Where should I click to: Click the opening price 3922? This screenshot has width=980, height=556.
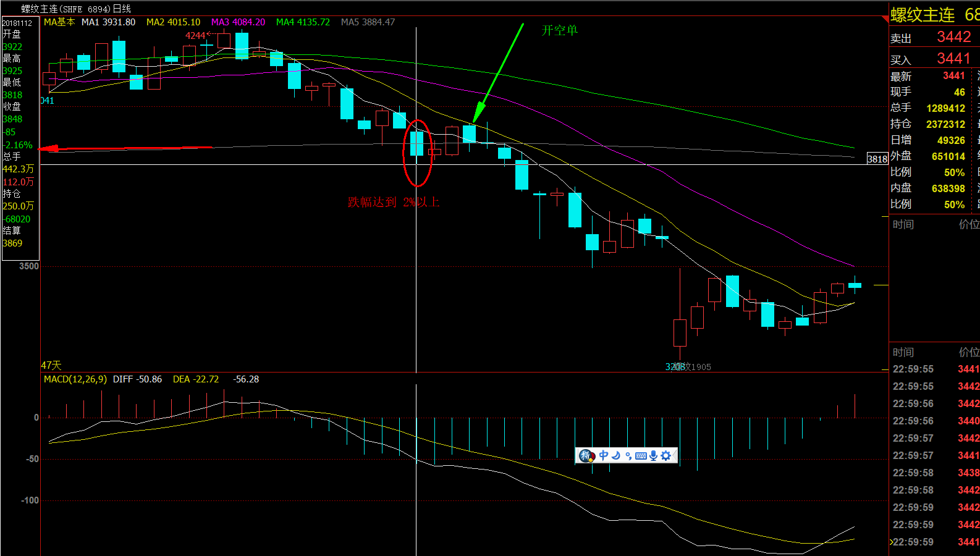click(x=12, y=47)
